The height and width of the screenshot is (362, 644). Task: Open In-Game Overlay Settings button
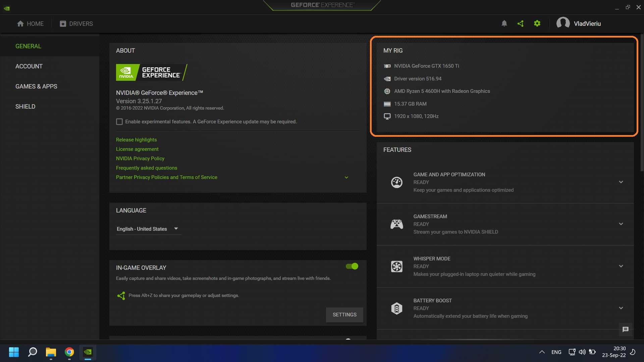point(344,315)
